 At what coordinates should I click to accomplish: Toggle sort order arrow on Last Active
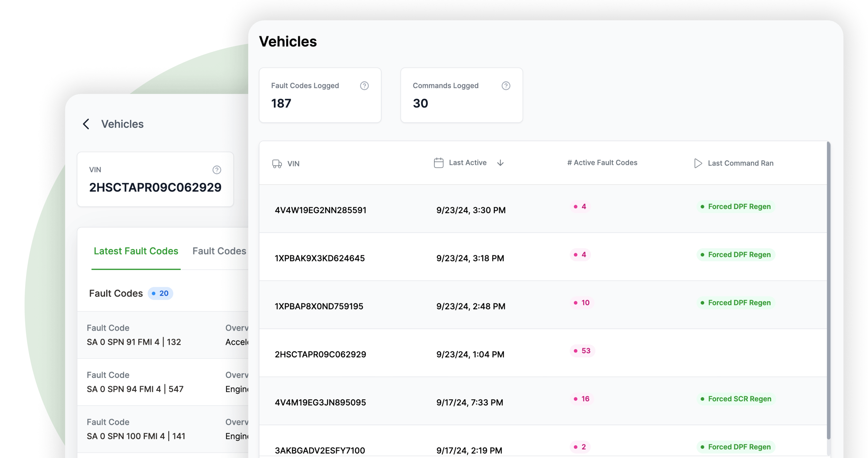tap(500, 163)
